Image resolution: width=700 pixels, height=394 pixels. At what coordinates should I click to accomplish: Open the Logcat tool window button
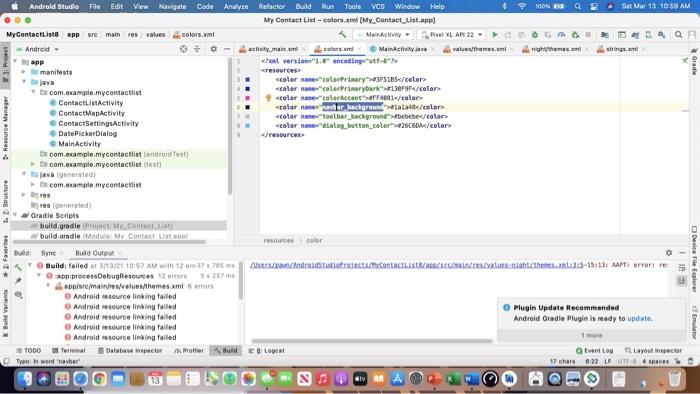267,351
